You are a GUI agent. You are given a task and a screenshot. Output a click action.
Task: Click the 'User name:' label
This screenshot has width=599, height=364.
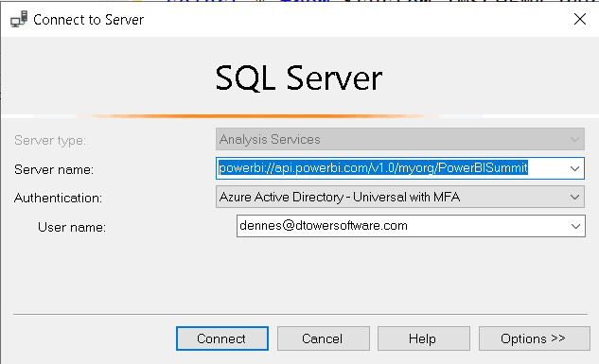[72, 228]
